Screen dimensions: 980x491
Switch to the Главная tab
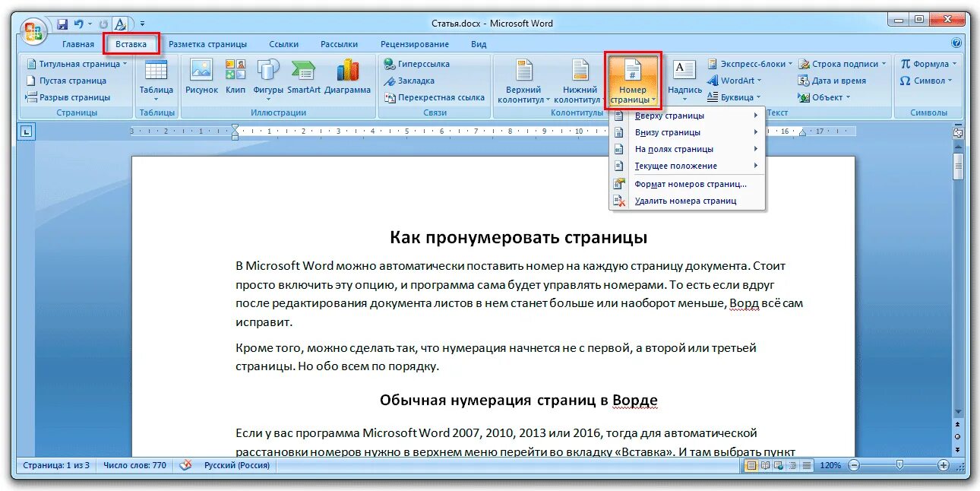coord(78,44)
